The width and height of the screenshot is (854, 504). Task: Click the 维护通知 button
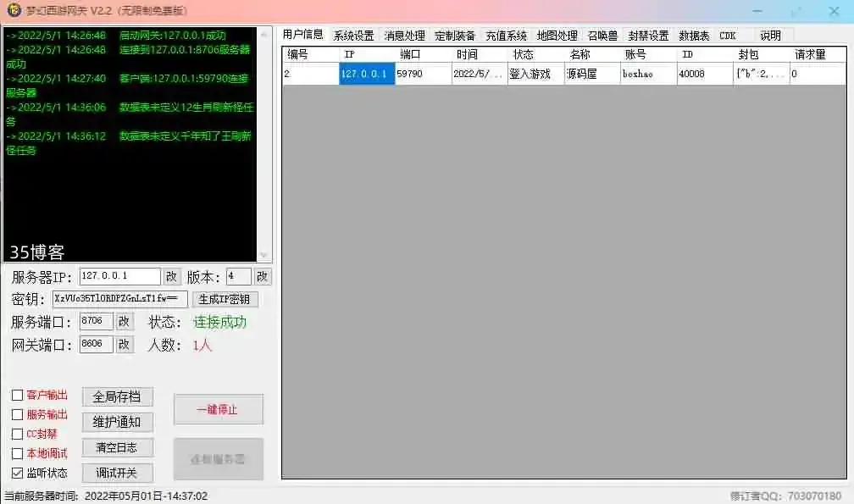coord(117,423)
